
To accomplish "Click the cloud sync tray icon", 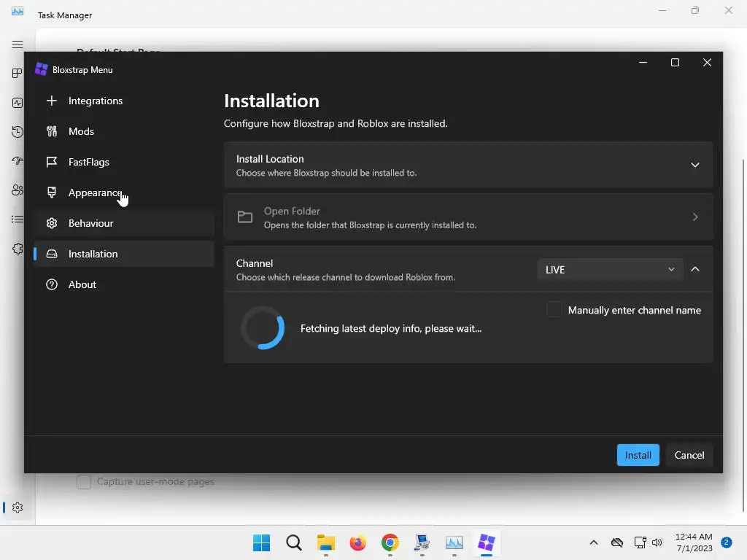I will coord(617,542).
